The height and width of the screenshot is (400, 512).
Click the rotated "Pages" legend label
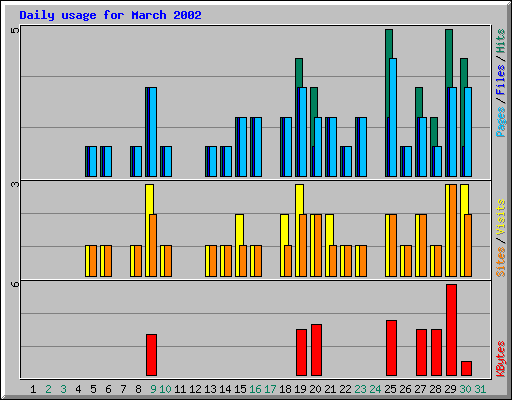(500, 122)
